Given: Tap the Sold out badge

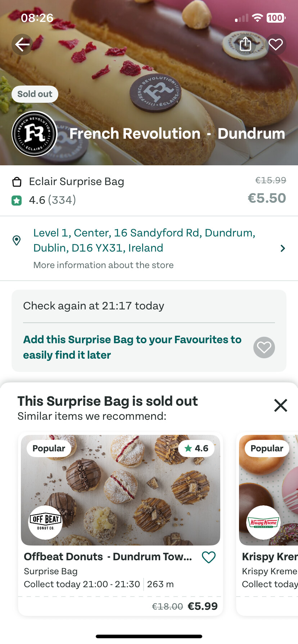Looking at the screenshot, I should click(x=35, y=94).
